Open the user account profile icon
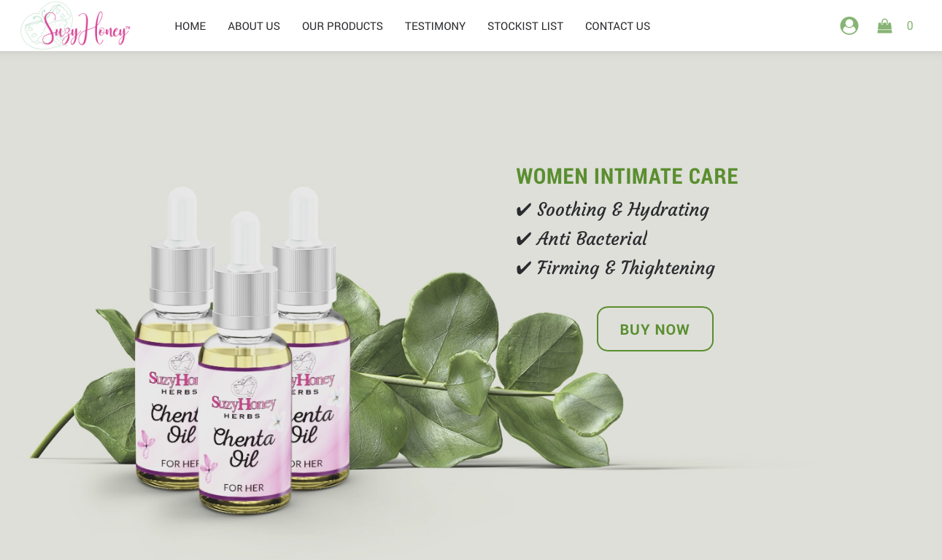Image resolution: width=942 pixels, height=560 pixels. point(849,26)
